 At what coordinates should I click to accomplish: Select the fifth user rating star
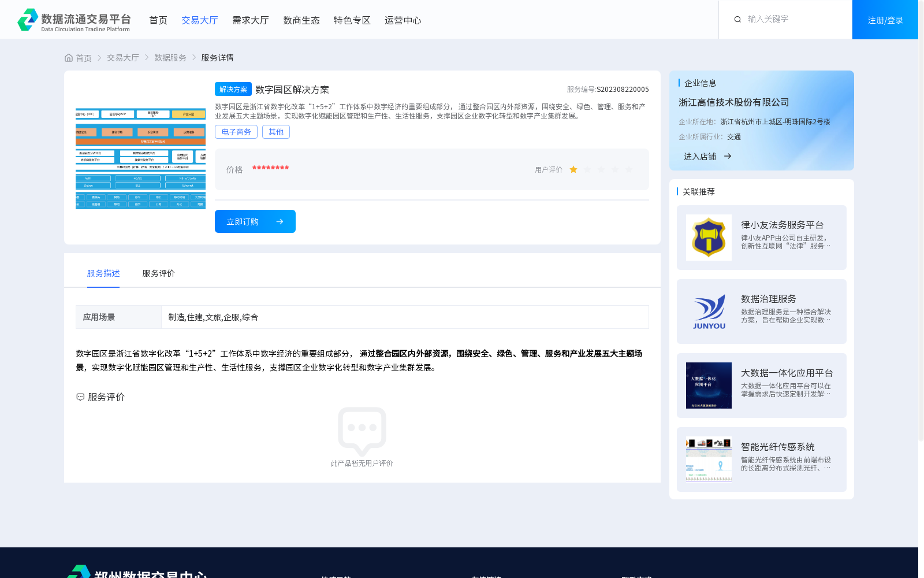pyautogui.click(x=629, y=169)
